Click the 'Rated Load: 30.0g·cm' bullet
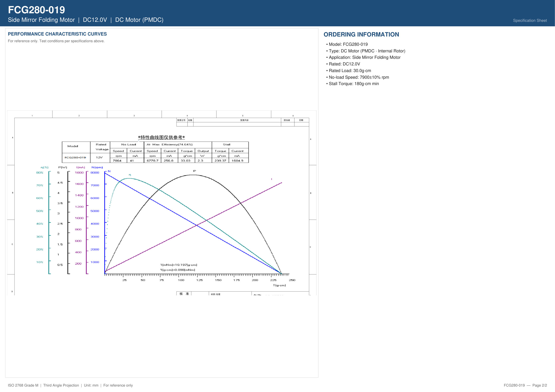The height and width of the screenshot is (392, 555). [x=349, y=71]
